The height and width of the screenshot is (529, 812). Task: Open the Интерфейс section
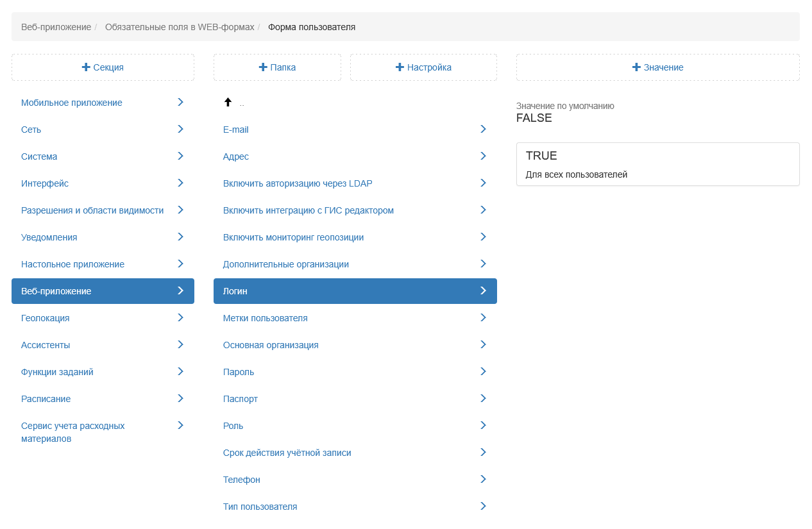[x=45, y=183]
